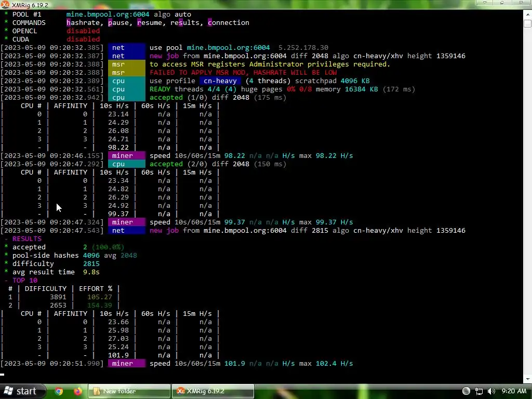Click 'accepted (2/0)' share line
The width and height of the screenshot is (532, 399).
218,164
